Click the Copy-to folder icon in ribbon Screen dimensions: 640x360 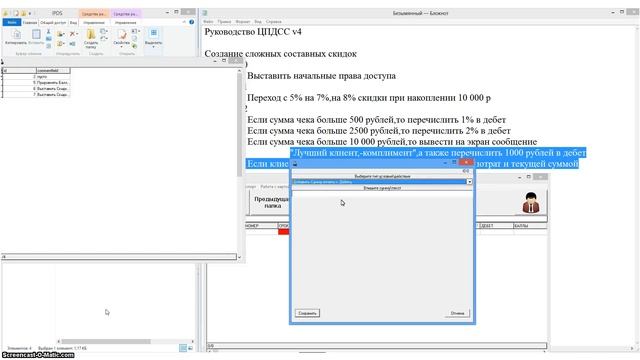coord(60,43)
